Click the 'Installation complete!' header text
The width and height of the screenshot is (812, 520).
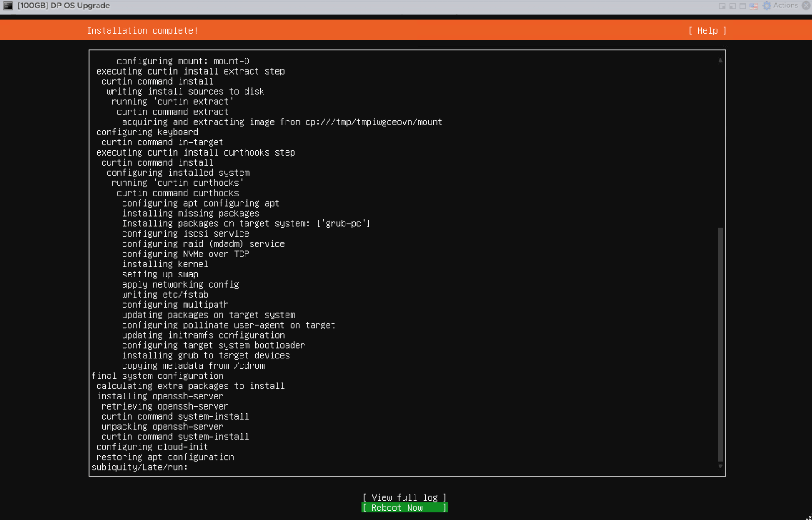pos(142,30)
